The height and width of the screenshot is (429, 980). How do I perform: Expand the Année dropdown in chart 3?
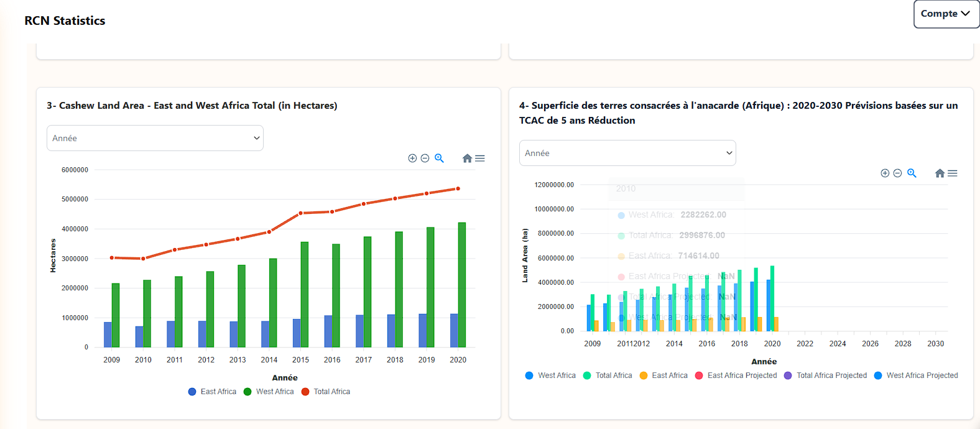point(155,138)
